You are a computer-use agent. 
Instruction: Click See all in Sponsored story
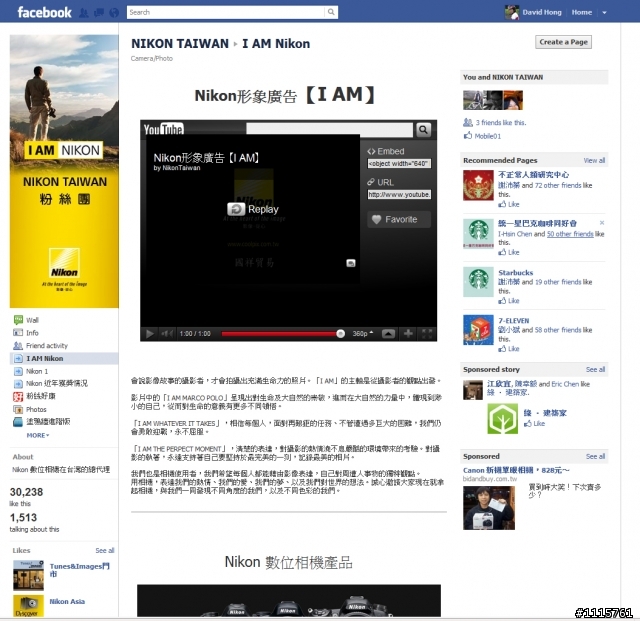(595, 369)
